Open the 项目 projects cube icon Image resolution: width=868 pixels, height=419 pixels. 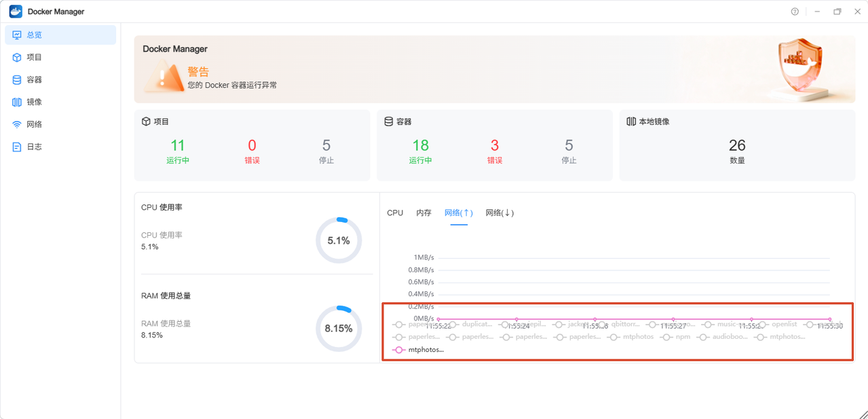pyautogui.click(x=17, y=57)
